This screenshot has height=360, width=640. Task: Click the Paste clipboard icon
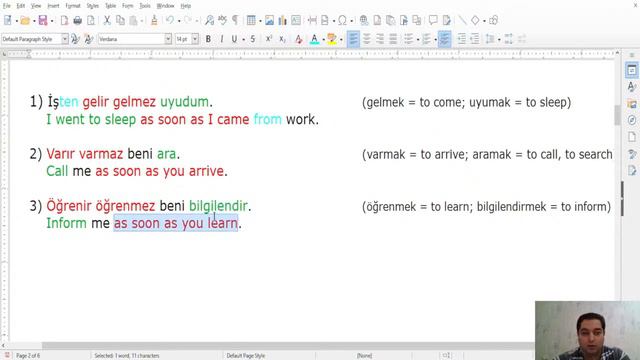click(133, 20)
